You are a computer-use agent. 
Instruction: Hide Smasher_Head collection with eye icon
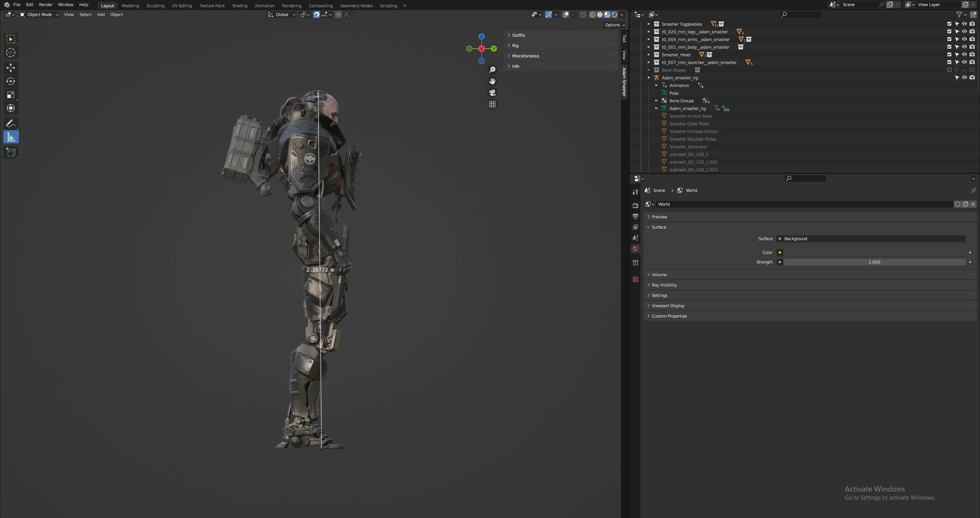click(964, 54)
